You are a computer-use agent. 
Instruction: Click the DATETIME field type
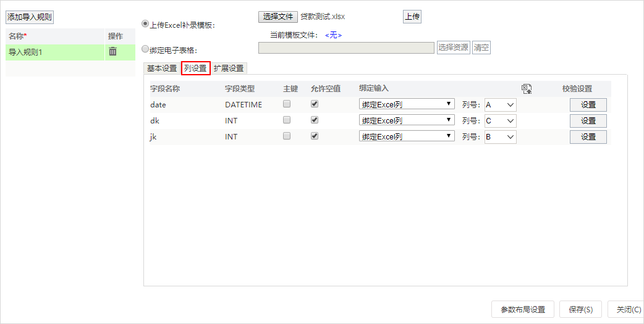click(x=244, y=104)
